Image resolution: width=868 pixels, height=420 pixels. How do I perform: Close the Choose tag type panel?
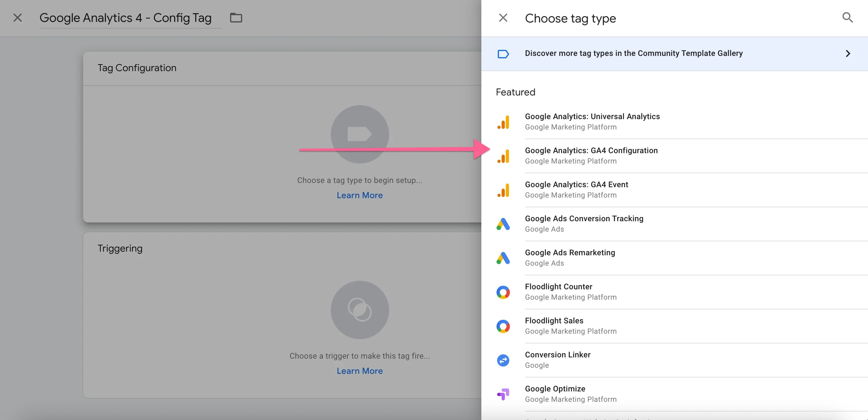click(x=503, y=17)
